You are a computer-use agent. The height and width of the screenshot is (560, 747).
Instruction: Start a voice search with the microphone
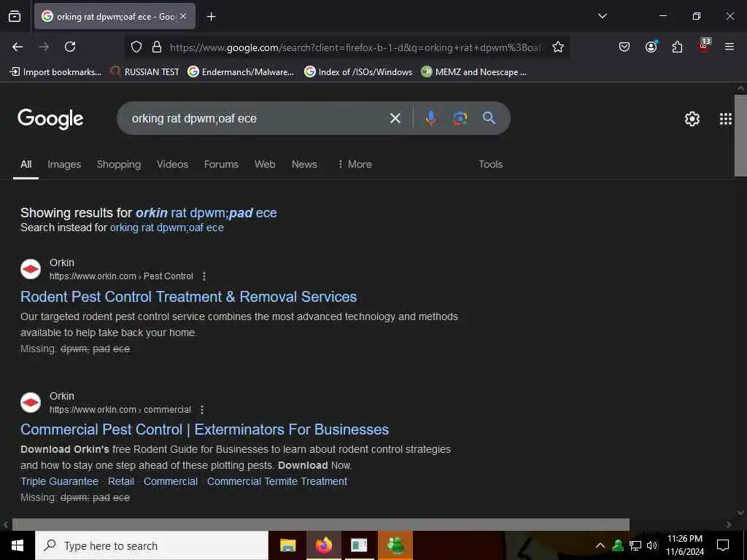pyautogui.click(x=430, y=118)
